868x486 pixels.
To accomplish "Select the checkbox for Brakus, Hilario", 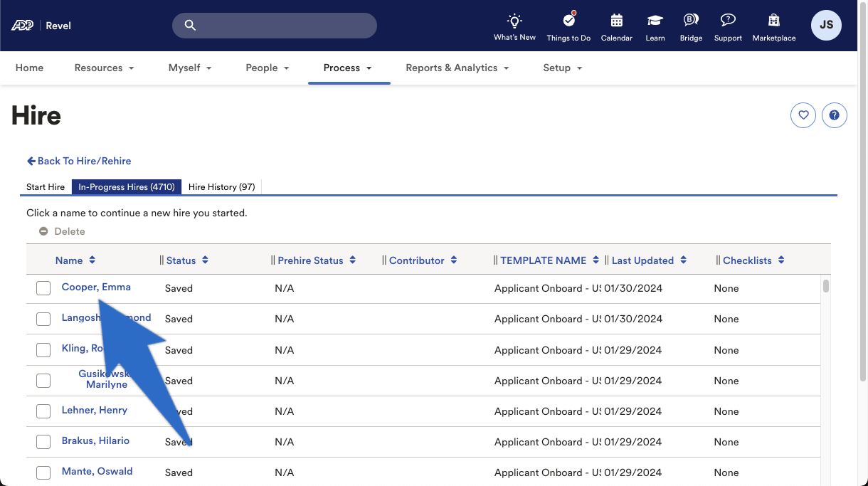I will (x=43, y=442).
